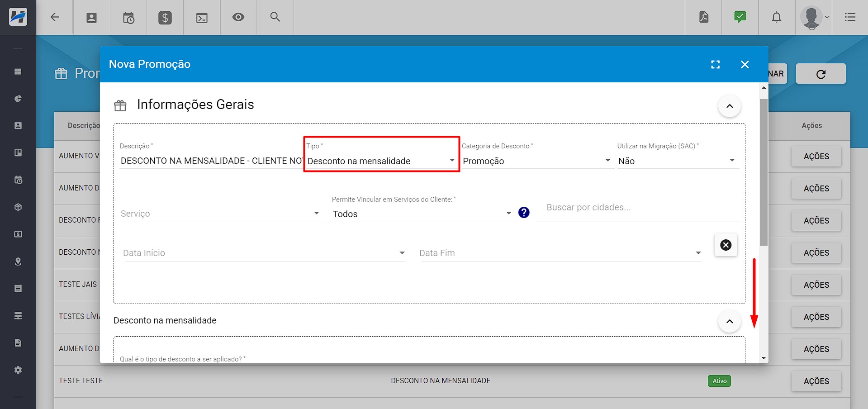Viewport: 868px width, 409px height.
Task: Click the refresh button beside the dialog
Action: tap(821, 74)
